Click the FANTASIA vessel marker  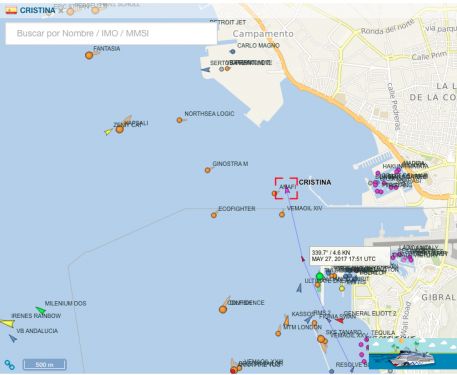click(89, 55)
